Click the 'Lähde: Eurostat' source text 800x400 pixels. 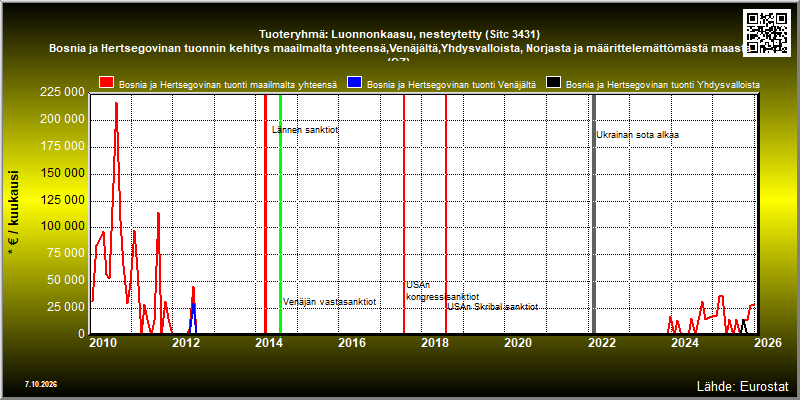click(x=742, y=386)
